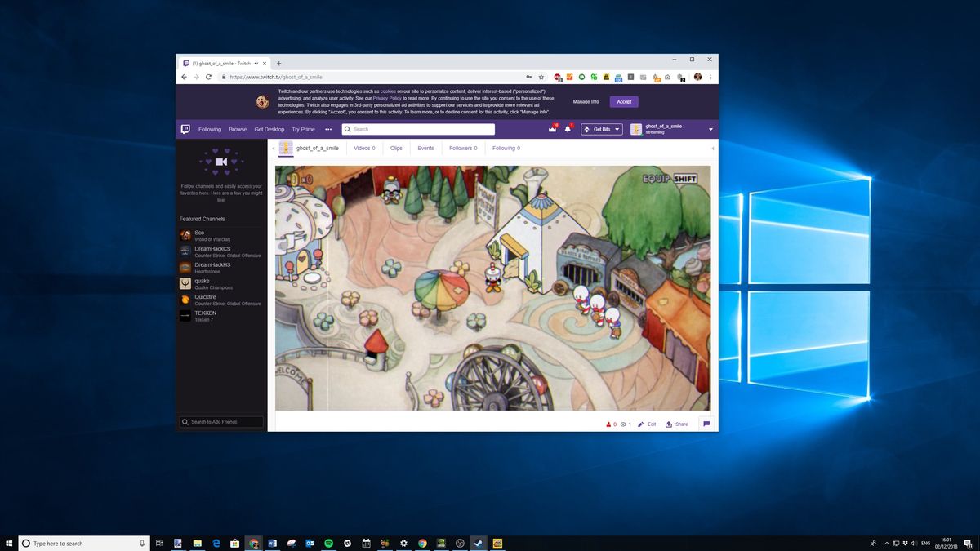Collapse the left sidebar with the arrow
980x551 pixels.
[273, 148]
